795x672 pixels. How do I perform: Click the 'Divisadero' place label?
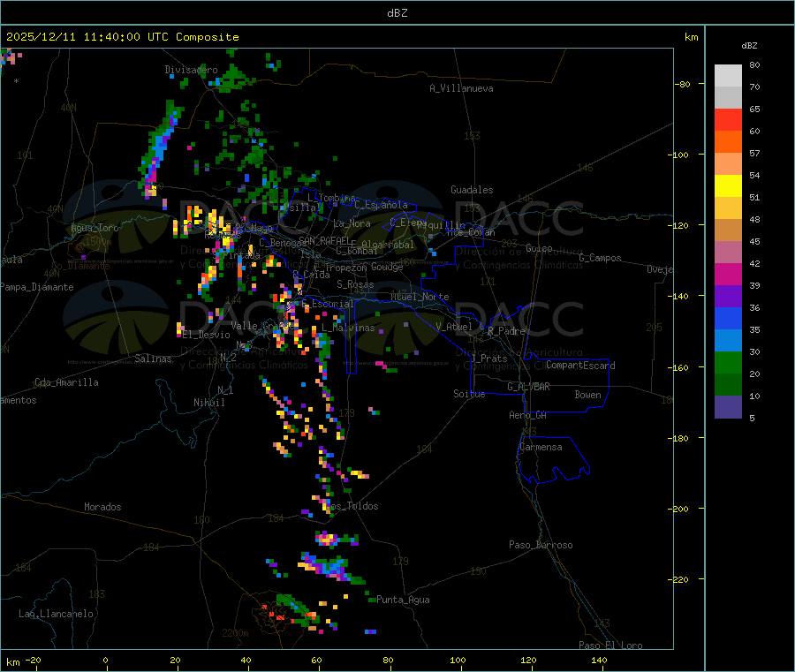coord(191,70)
